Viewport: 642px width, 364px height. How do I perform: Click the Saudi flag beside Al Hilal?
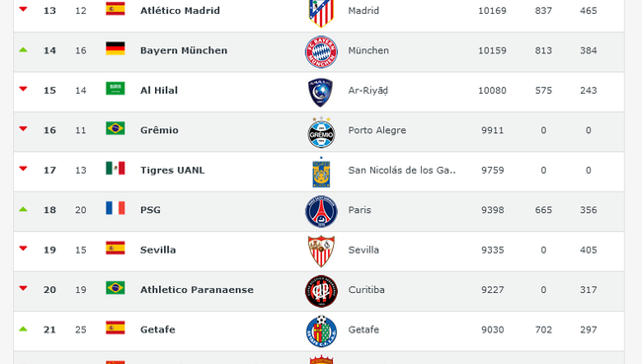[x=115, y=89]
